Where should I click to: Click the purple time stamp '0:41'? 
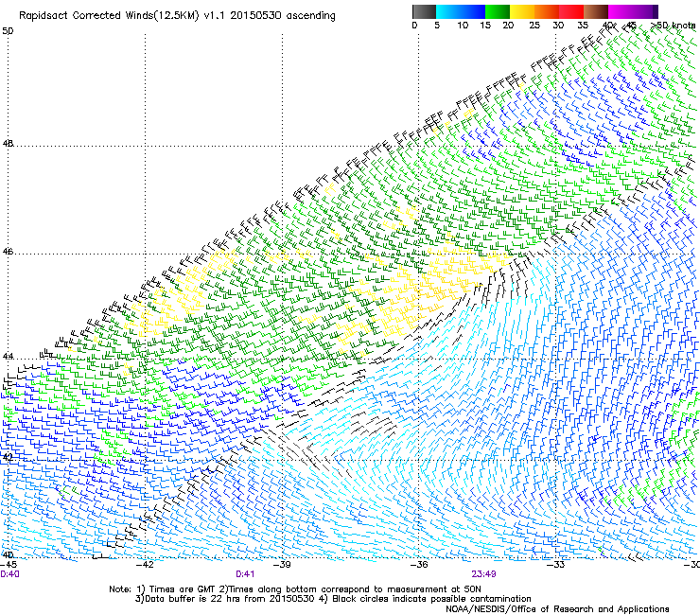245,574
